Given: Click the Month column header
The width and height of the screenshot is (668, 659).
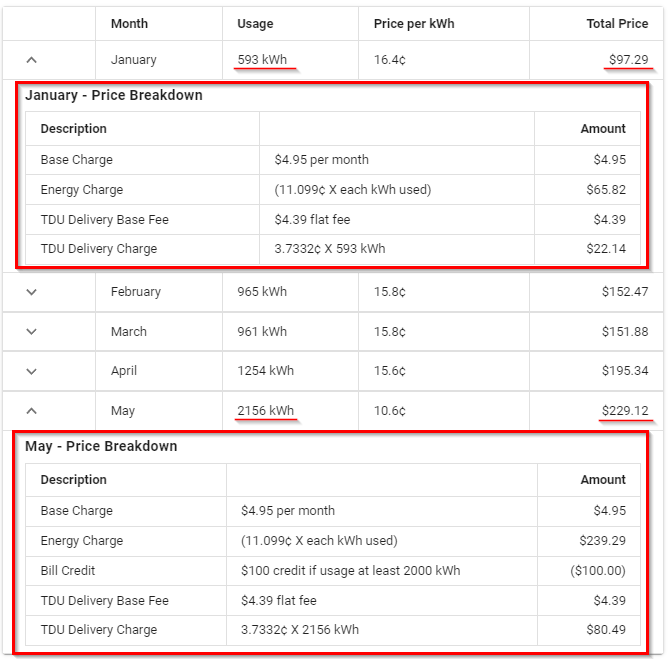Looking at the screenshot, I should (129, 24).
